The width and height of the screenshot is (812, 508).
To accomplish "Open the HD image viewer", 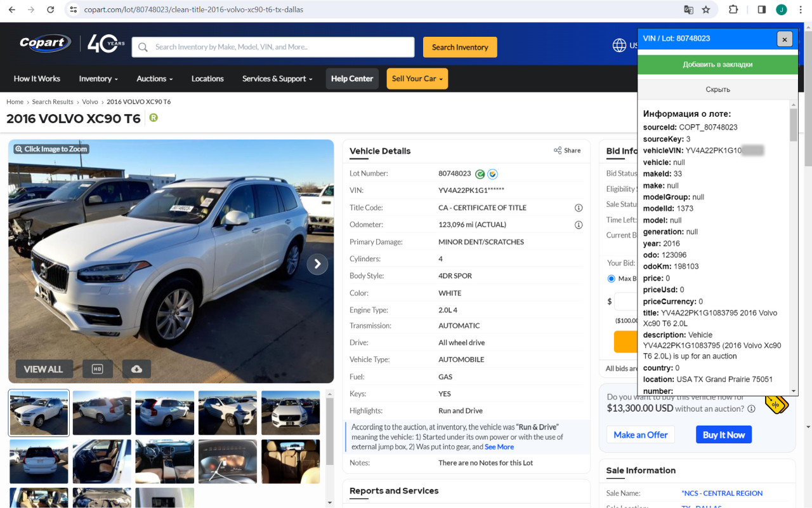I will click(x=98, y=368).
